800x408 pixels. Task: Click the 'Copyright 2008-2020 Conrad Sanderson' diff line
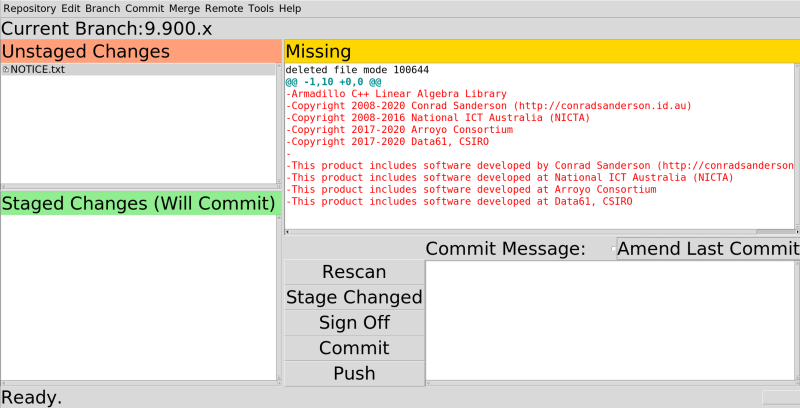coord(489,106)
